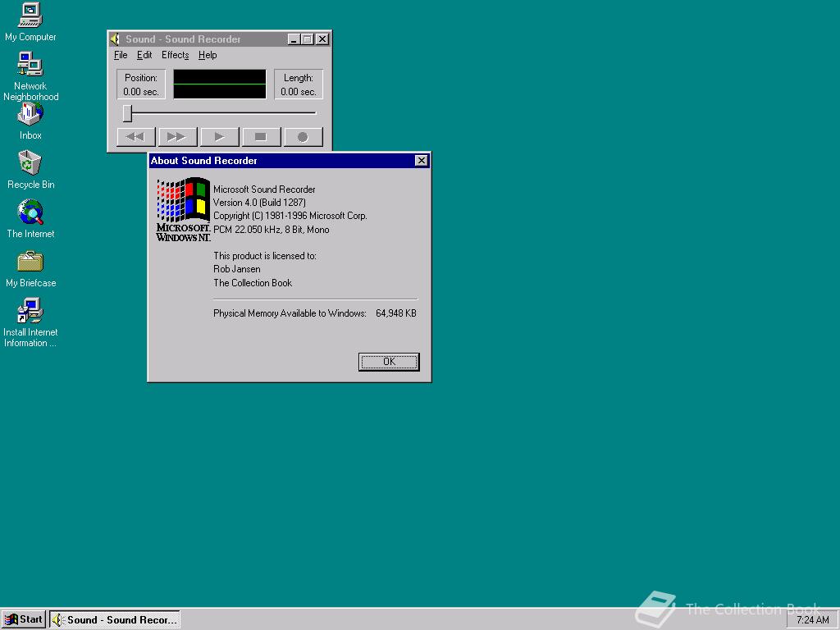
Task: Click the speaker icon in Sound Recorder title bar
Action: coord(115,39)
